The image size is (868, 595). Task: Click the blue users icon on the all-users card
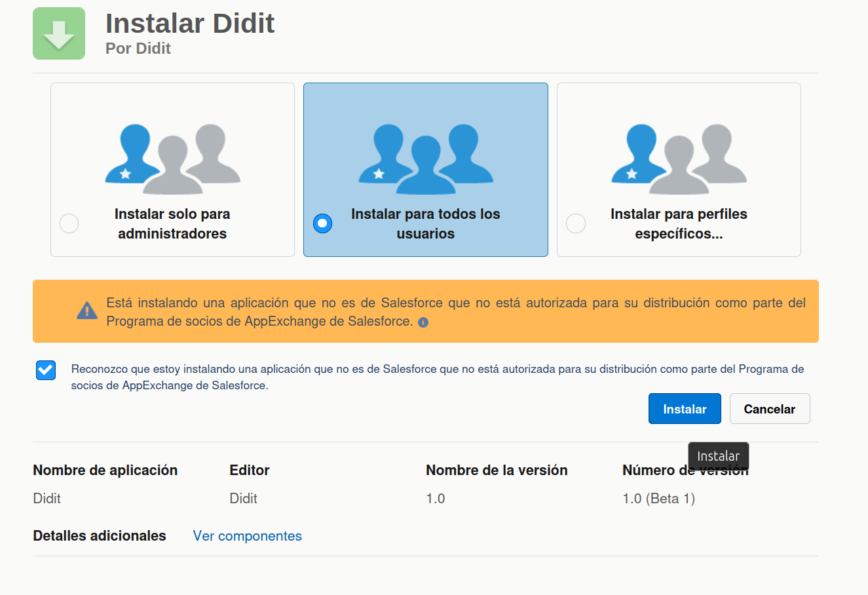click(x=425, y=157)
